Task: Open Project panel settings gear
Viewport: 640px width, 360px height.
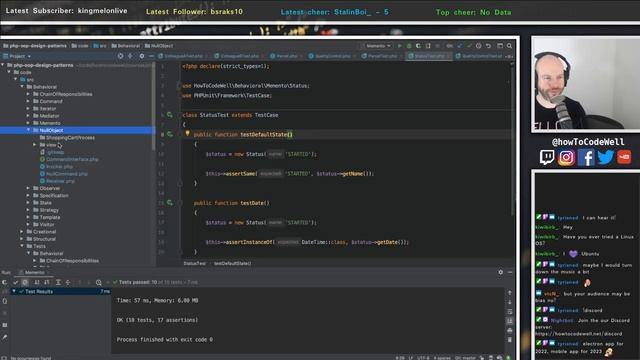Action: (142, 56)
